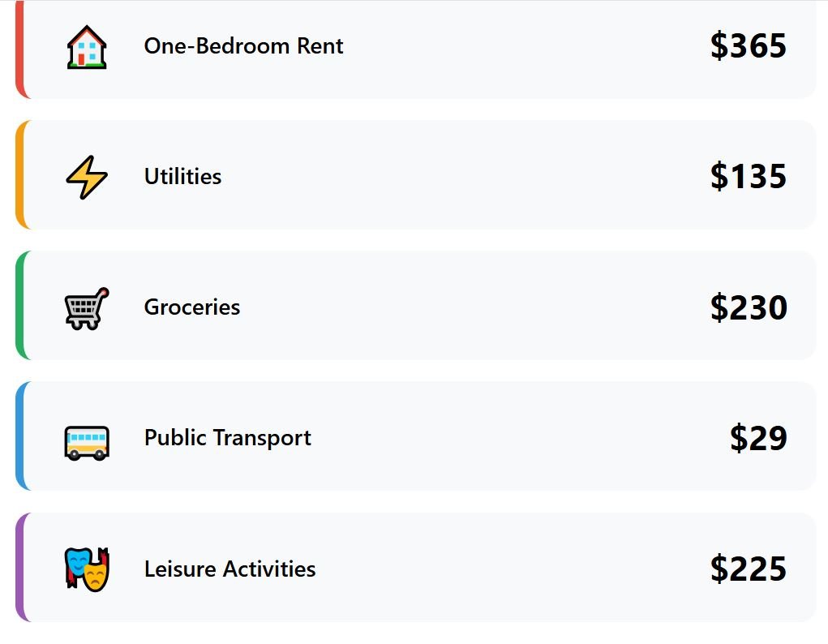This screenshot has width=828, height=644.
Task: Select the Public Transport label
Action: tap(227, 438)
